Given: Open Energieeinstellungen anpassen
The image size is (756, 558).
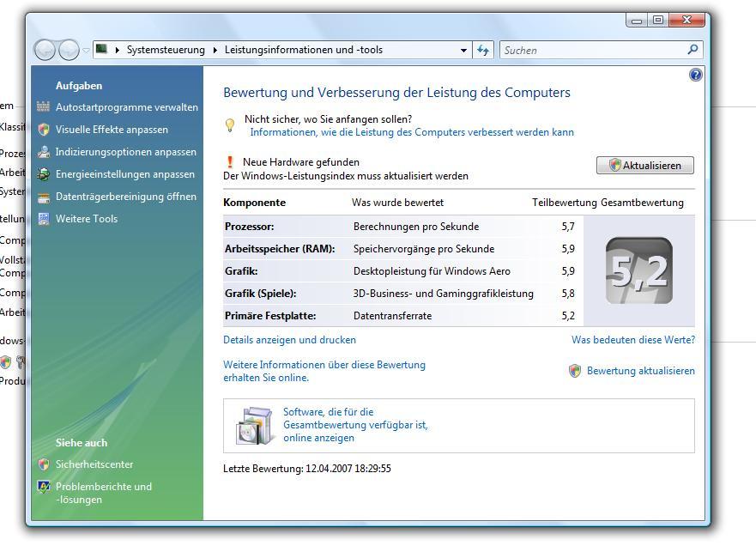Looking at the screenshot, I should pos(125,174).
